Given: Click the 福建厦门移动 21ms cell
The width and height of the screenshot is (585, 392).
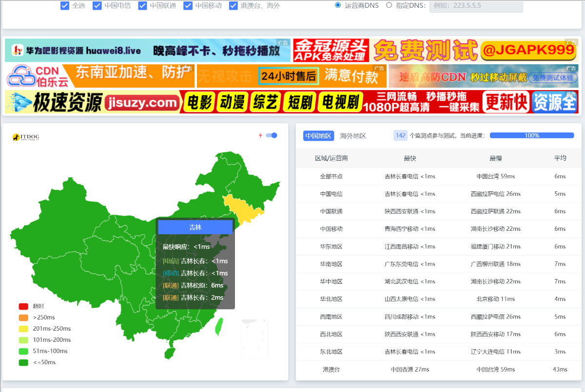Looking at the screenshot, I should coord(496,246).
